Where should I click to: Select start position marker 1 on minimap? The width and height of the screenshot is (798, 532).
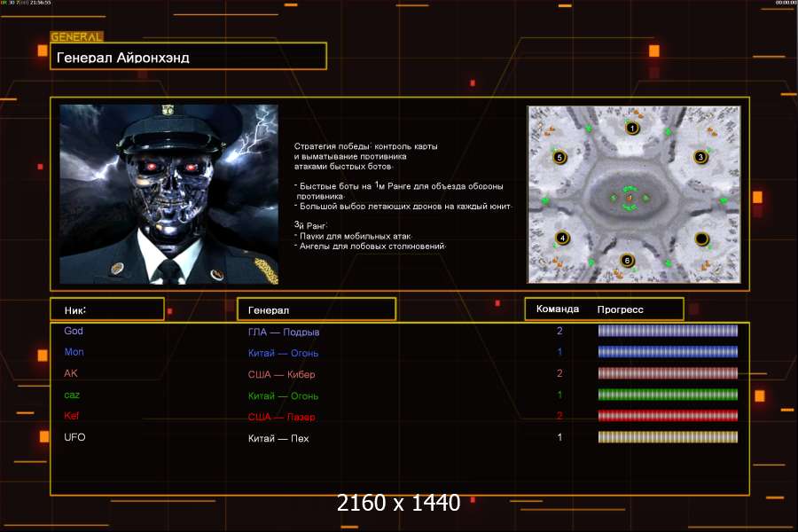click(632, 128)
